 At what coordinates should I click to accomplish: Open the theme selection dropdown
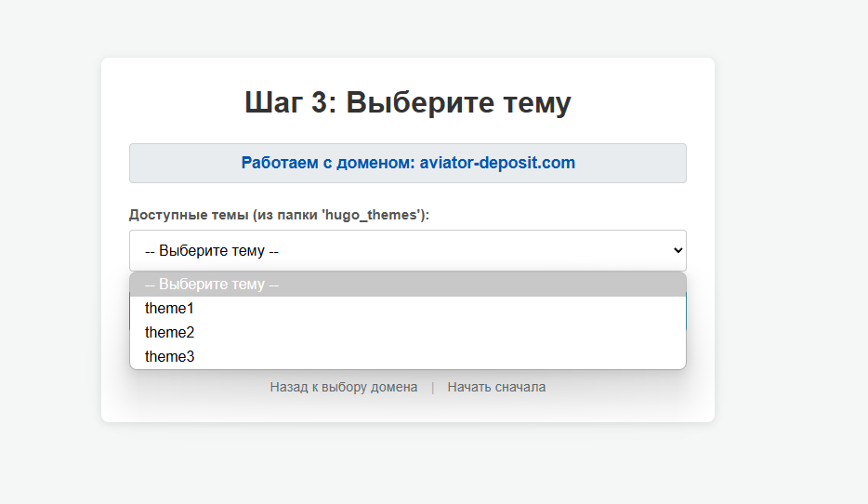click(x=407, y=250)
